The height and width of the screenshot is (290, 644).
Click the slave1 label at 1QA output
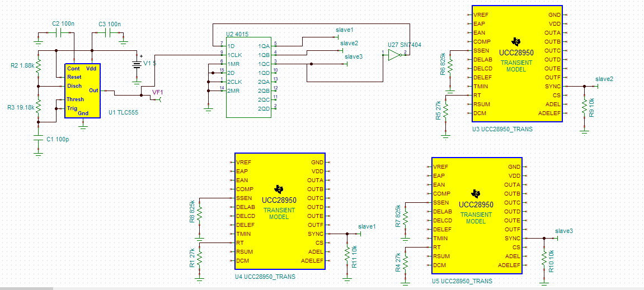[344, 30]
